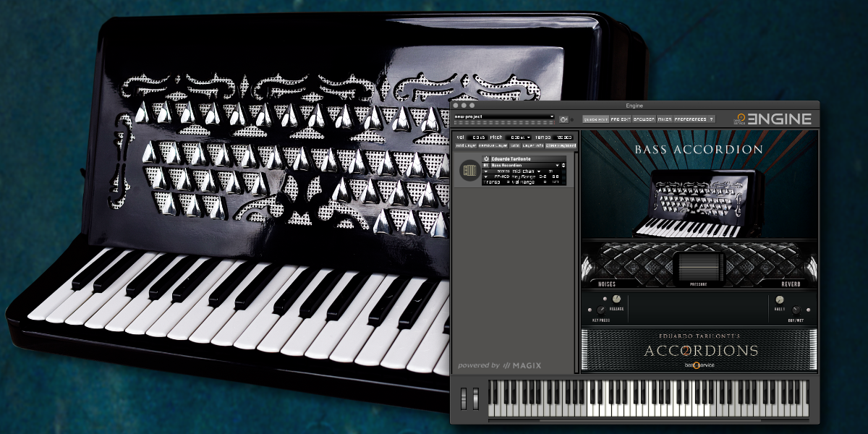Open the Mixer tab
868x434 pixels.
[664, 119]
